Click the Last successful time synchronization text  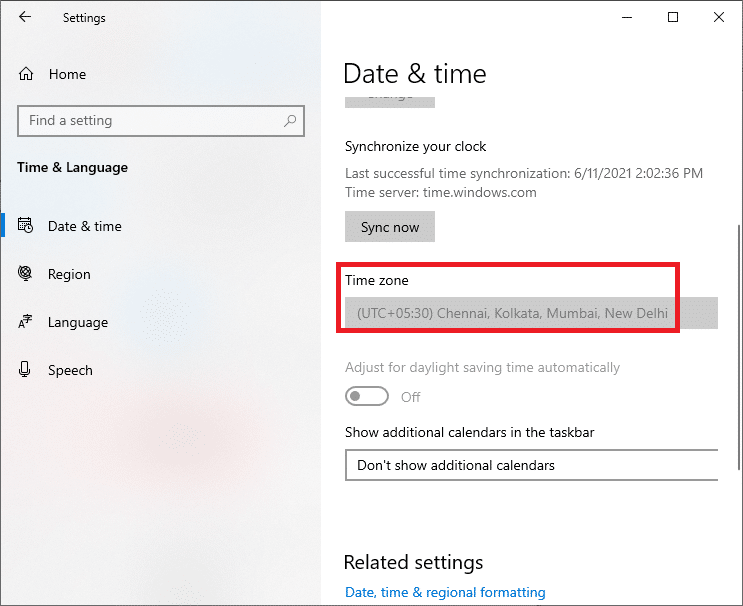coord(524,173)
